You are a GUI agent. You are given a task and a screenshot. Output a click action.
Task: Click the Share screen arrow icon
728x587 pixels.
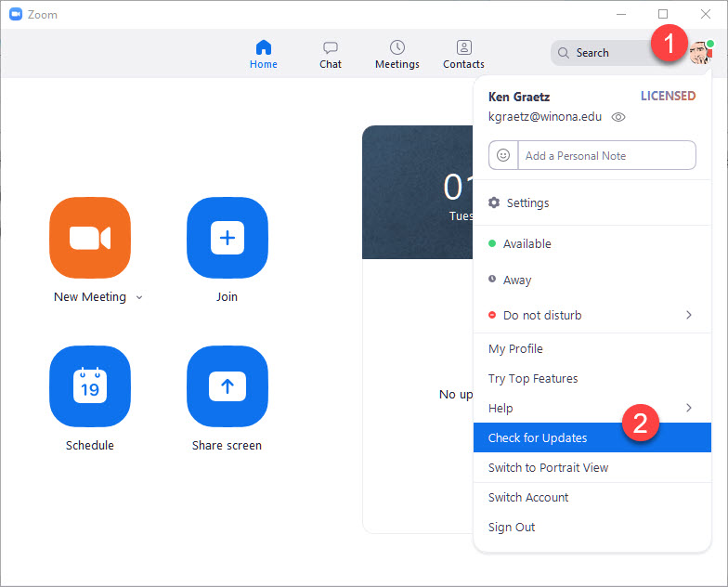(x=227, y=386)
